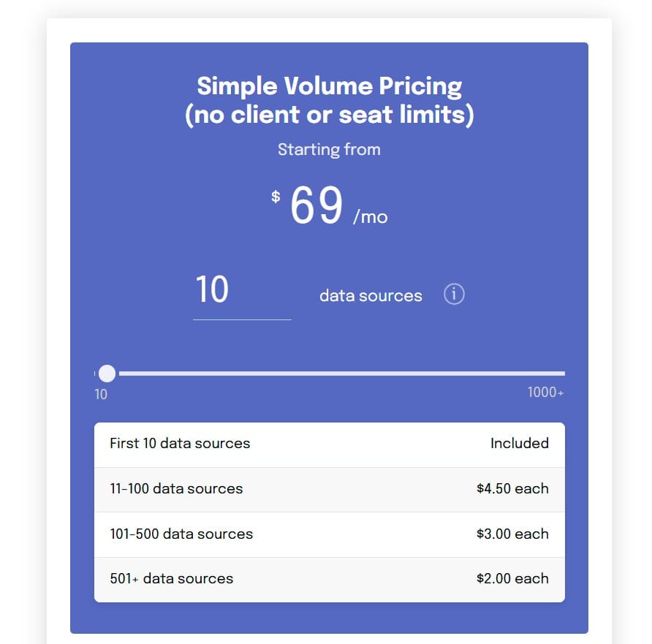Select the "101-500 data sources" row
The width and height of the screenshot is (652, 644).
coord(181,534)
